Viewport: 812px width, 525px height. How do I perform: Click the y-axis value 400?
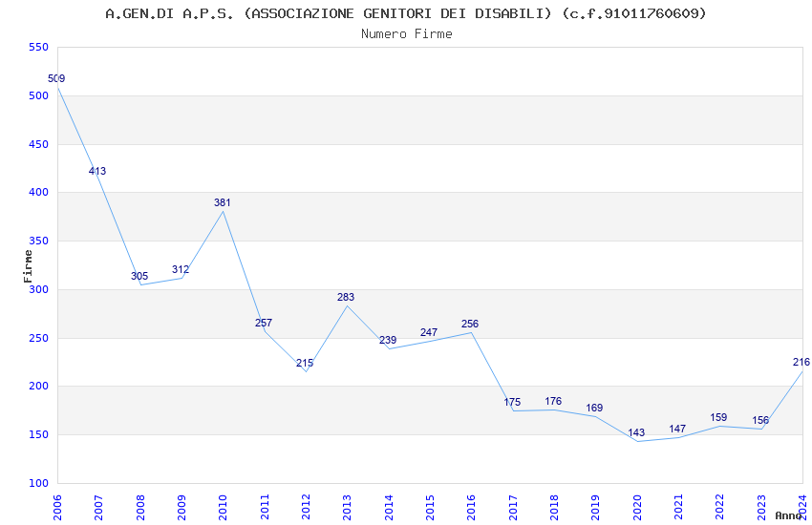coord(39,193)
